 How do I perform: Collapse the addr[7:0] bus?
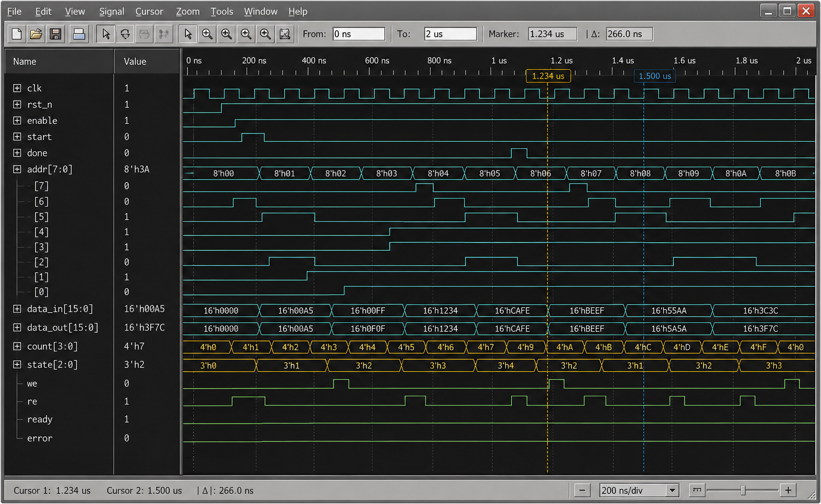click(17, 170)
